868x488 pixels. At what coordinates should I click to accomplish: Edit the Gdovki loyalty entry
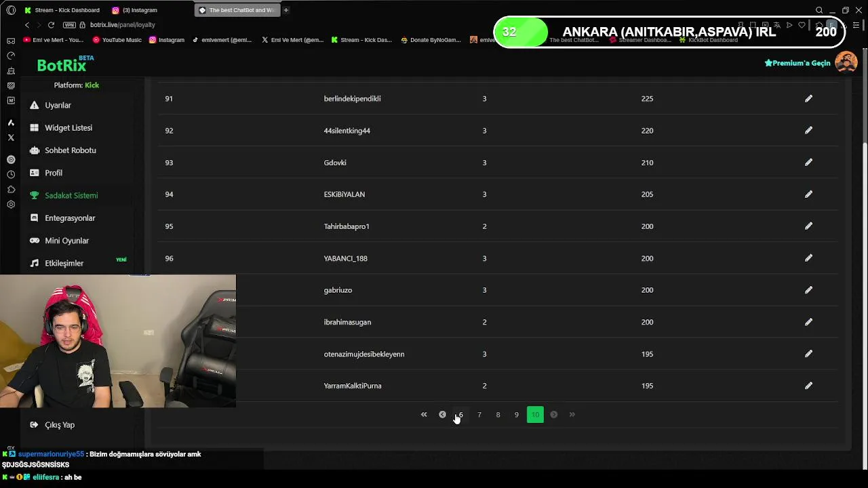pos(808,162)
